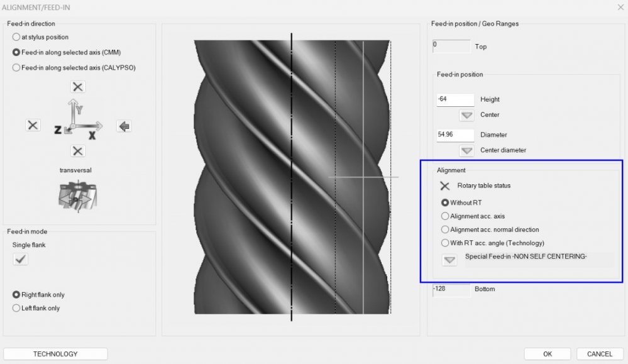Image resolution: width=628 pixels, height=364 pixels.
Task: Open the Height Center dropdown arrow
Action: (466, 115)
